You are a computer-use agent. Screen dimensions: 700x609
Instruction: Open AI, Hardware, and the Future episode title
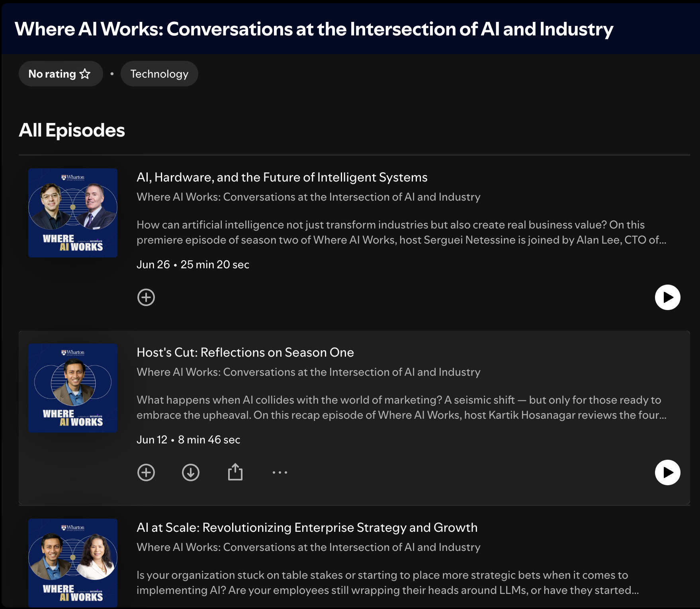(282, 177)
